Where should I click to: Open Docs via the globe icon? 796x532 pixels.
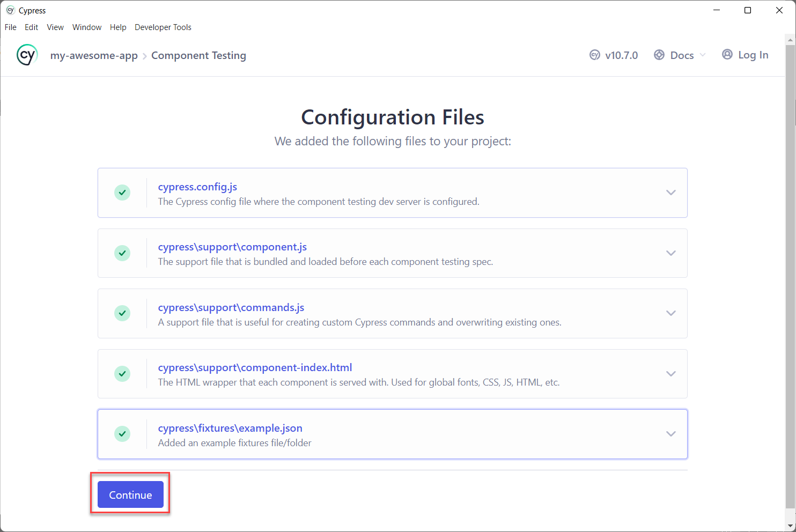659,54
